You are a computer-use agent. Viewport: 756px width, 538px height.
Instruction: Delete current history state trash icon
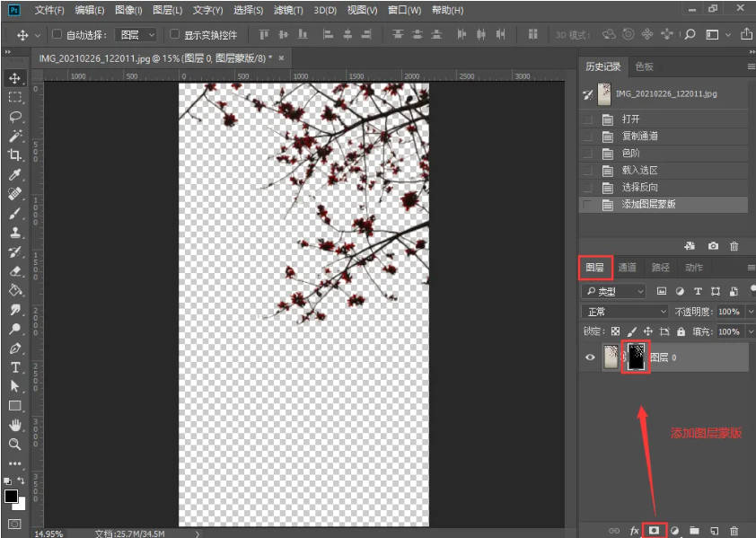coord(734,246)
